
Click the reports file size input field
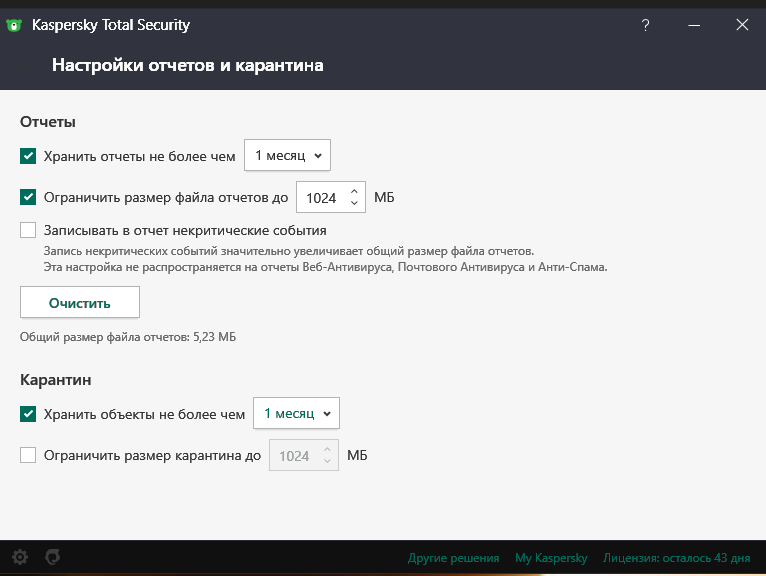322,198
